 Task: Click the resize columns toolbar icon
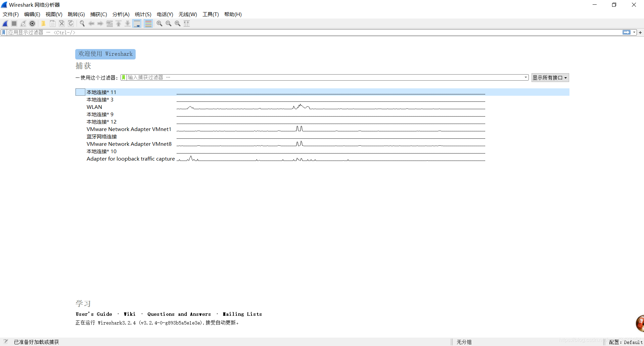click(x=187, y=24)
